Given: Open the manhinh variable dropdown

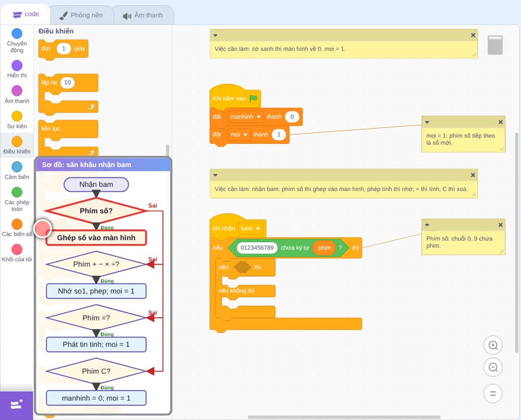Looking at the screenshot, I should (x=245, y=117).
